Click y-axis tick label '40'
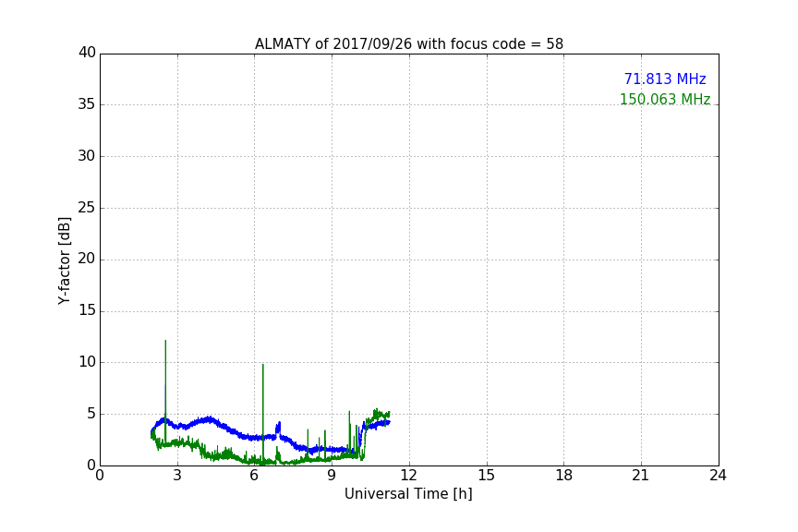Image resolution: width=798 pixels, height=532 pixels. click(x=87, y=53)
